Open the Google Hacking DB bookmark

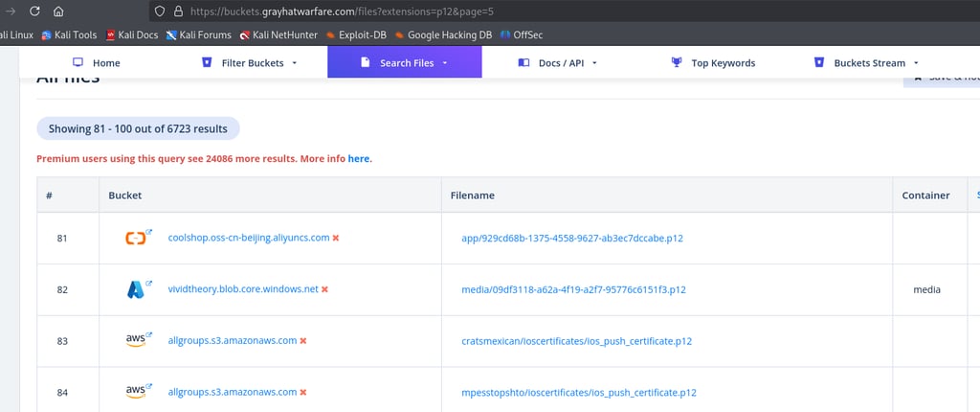tap(442, 35)
